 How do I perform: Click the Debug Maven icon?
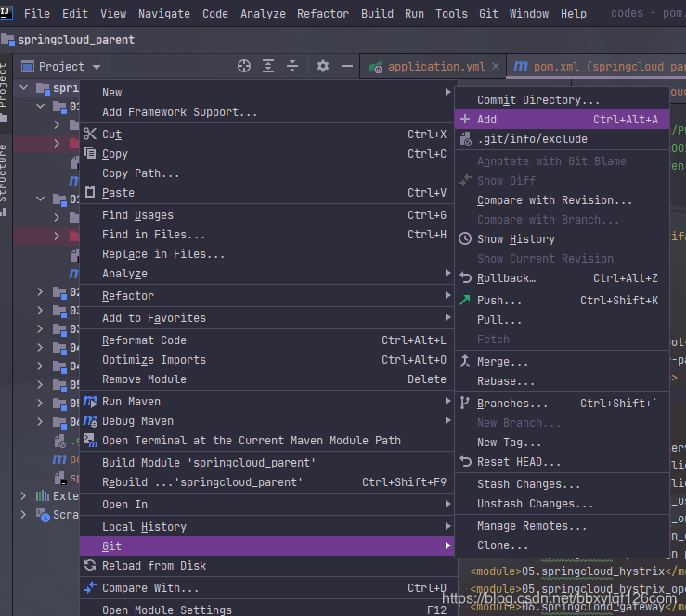click(90, 420)
